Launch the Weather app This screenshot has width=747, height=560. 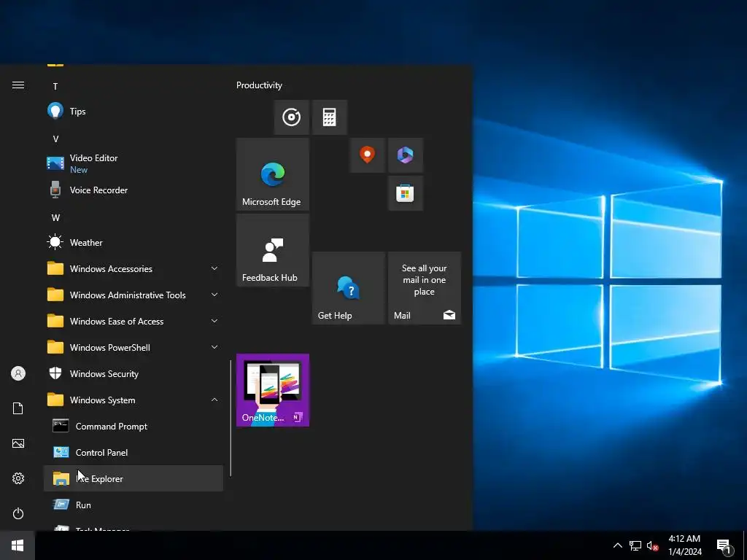pos(133,242)
